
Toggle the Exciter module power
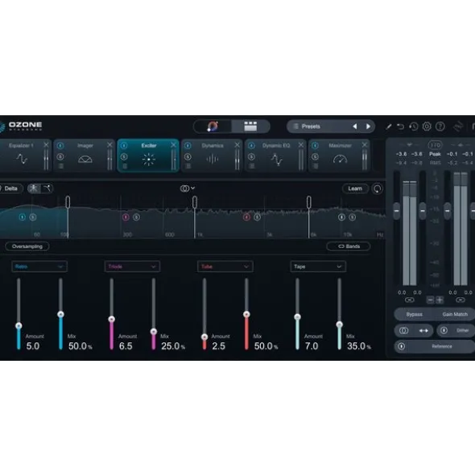click(124, 146)
